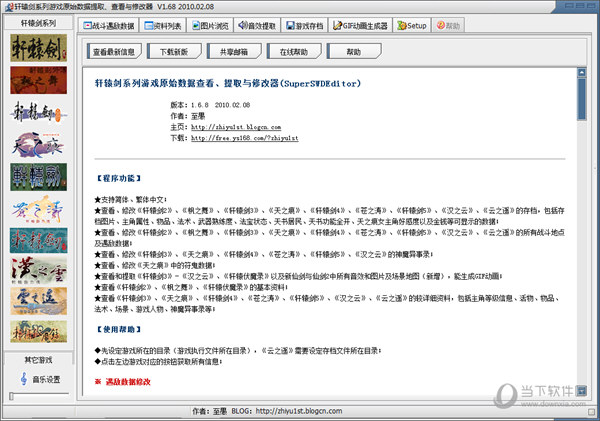
Task: Click the 图片浏览 tab icon
Action: pyautogui.click(x=196, y=26)
